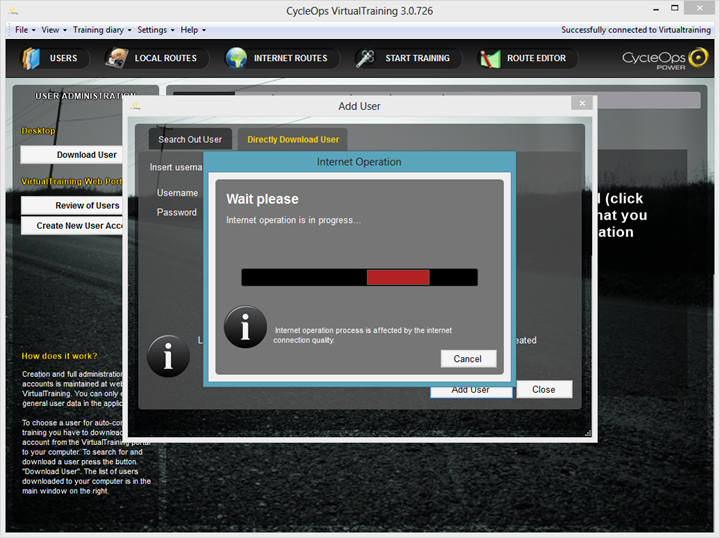Click the 'Password' label
The width and height of the screenshot is (720, 538).
click(x=177, y=212)
